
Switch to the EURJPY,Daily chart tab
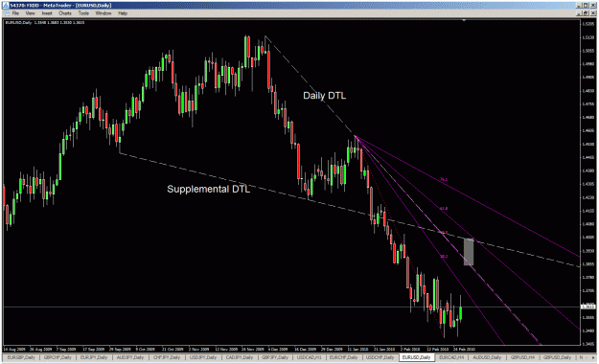(94, 357)
